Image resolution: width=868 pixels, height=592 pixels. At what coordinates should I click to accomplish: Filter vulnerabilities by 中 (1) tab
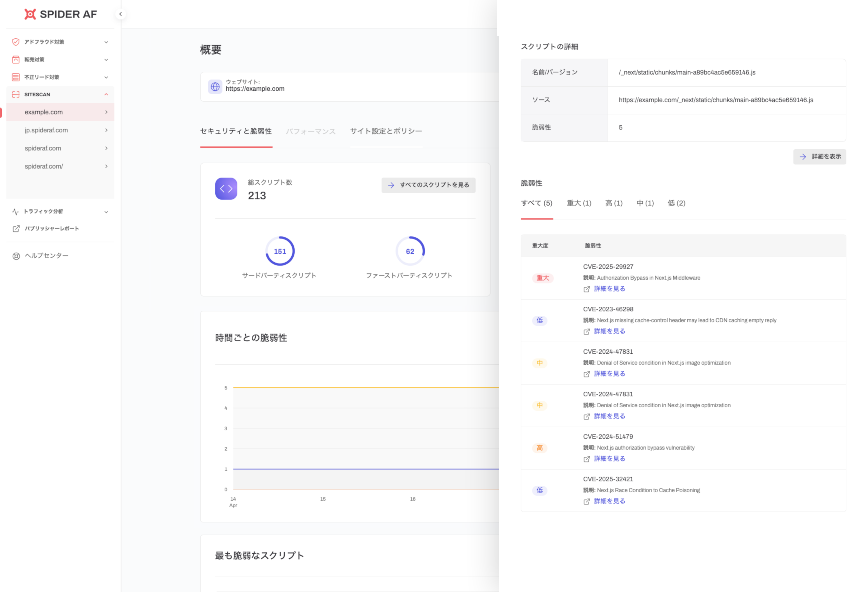pos(645,203)
